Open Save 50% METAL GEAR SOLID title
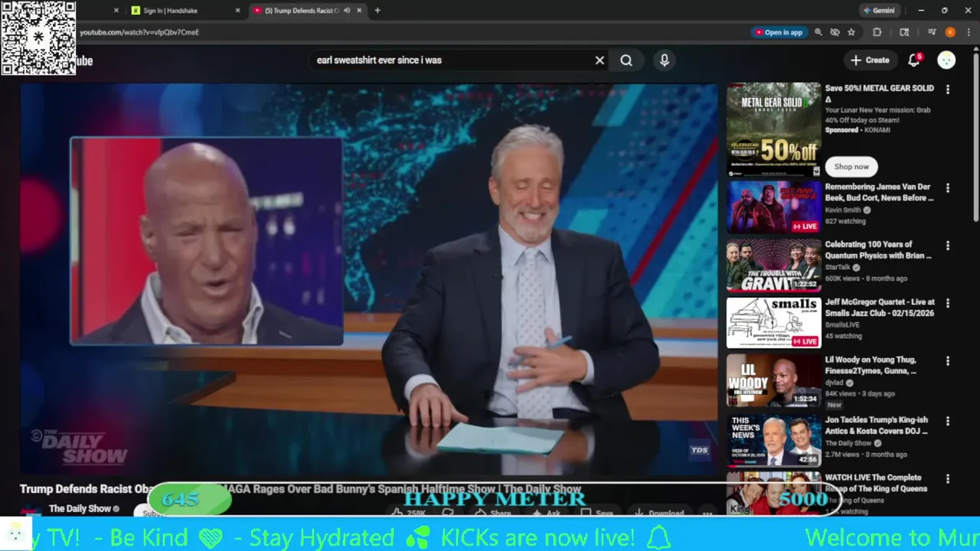The height and width of the screenshot is (551, 980). (879, 93)
